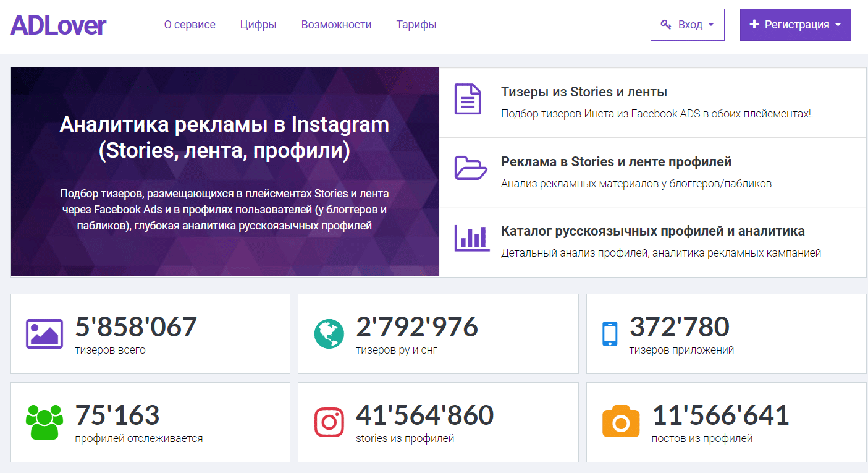Open the Возможности nav link
The height and width of the screenshot is (473, 868).
pyautogui.click(x=337, y=25)
